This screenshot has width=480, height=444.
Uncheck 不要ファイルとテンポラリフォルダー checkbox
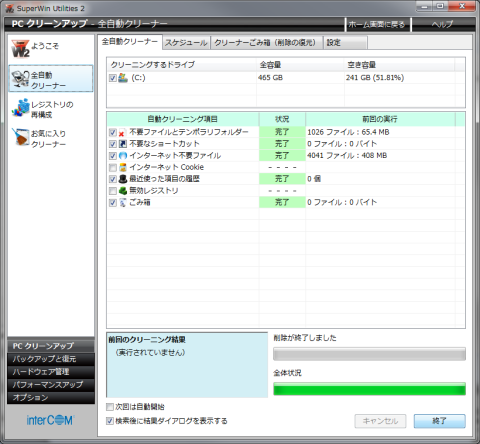tap(113, 132)
